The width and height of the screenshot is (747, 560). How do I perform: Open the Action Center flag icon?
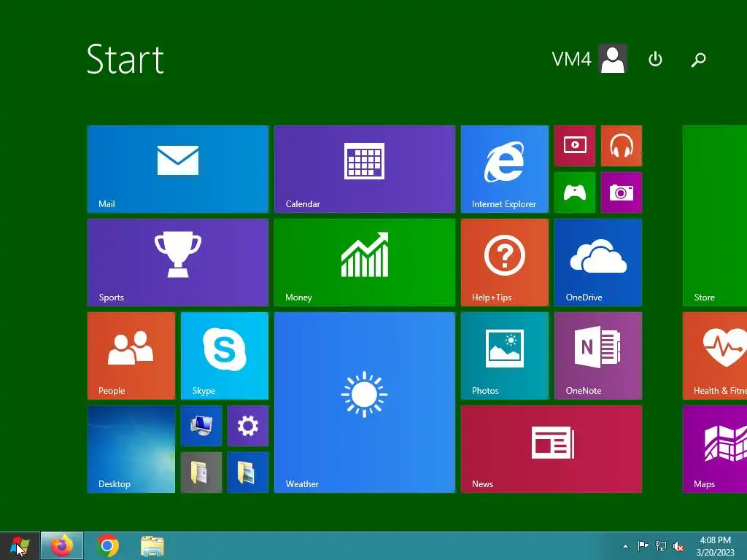point(643,545)
